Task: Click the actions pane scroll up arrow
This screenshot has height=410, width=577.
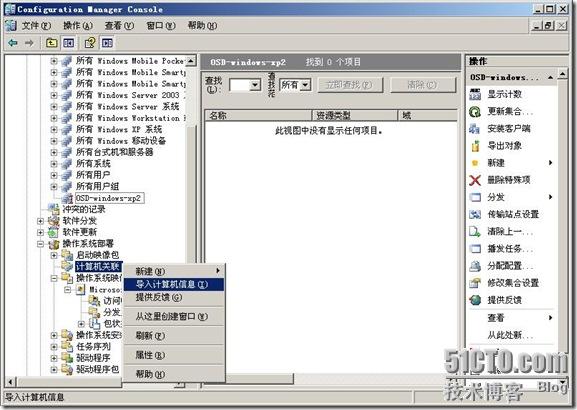Action: click(x=563, y=74)
